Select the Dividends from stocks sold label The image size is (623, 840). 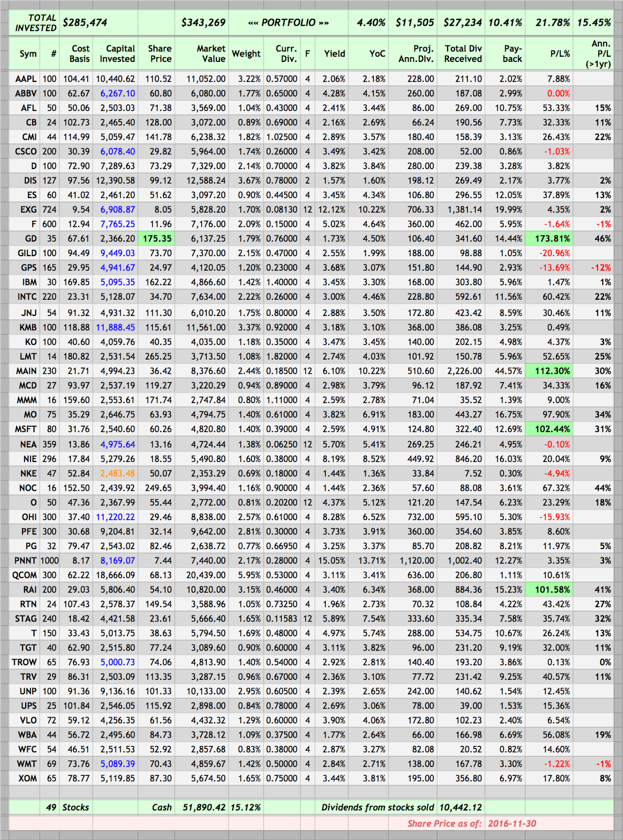(378, 807)
